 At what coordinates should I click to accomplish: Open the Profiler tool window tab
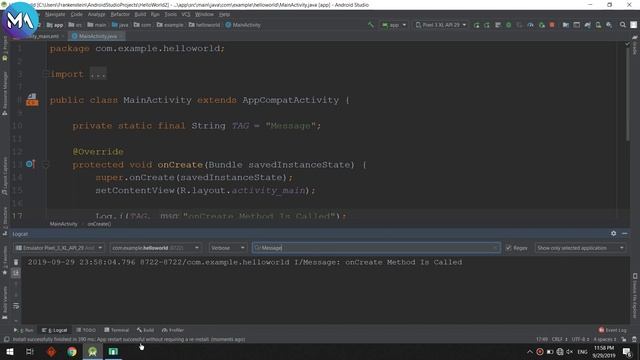[173, 330]
